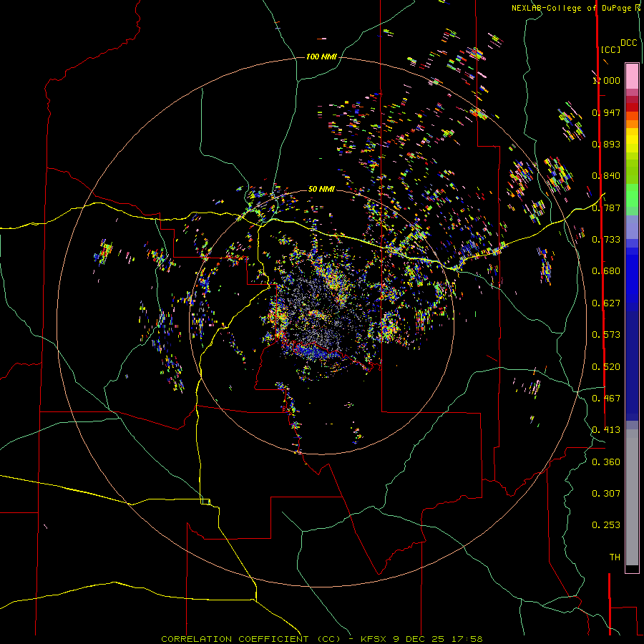Image resolution: width=644 pixels, height=644 pixels.
Task: Click CORRELATION COEFFICIENT (CC) title text
Action: (x=251, y=639)
